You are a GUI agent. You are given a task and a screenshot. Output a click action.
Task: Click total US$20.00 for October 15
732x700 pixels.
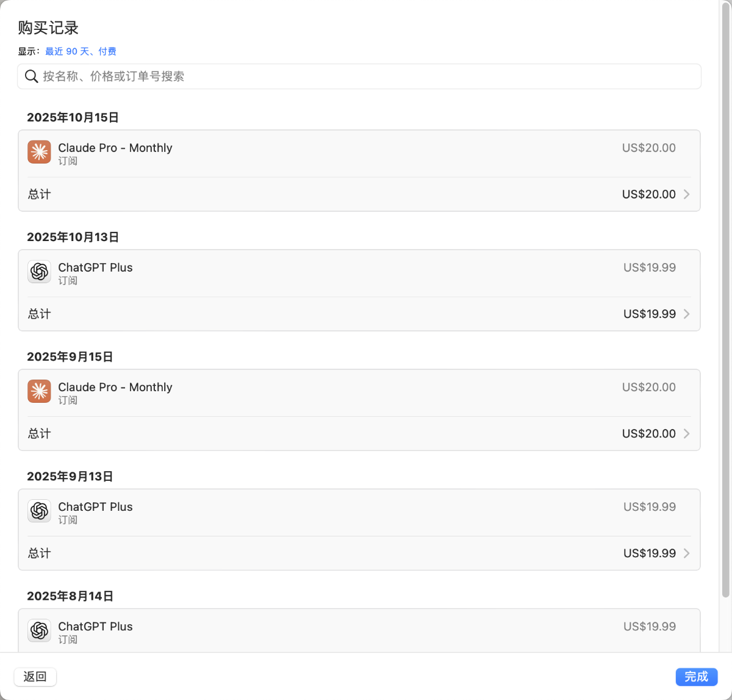648,194
